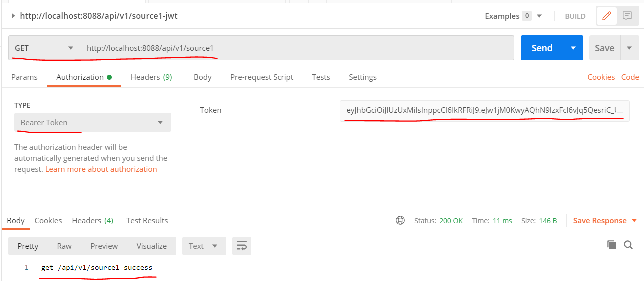Toggle the wrap lines icon
644x281 pixels.
242,246
